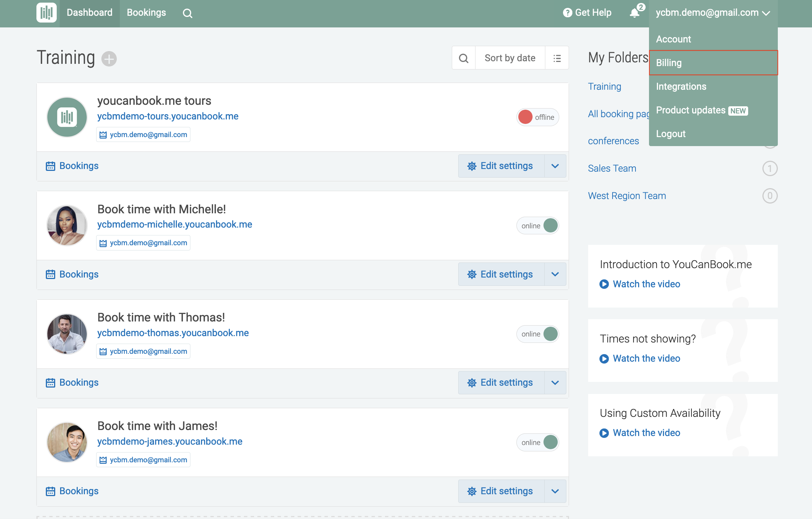The image size is (812, 519).
Task: Open ycbmdemo-thomas.youcanbook.me link
Action: [173, 333]
